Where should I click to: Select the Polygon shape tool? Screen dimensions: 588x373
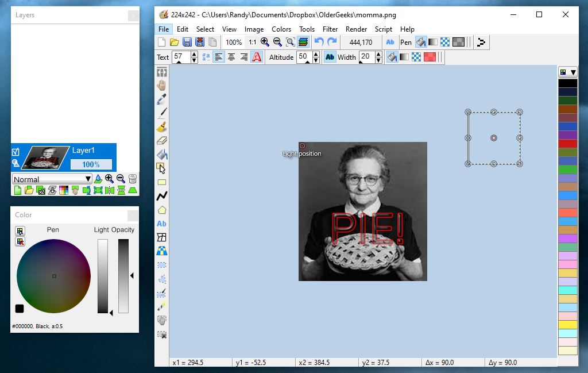click(161, 210)
